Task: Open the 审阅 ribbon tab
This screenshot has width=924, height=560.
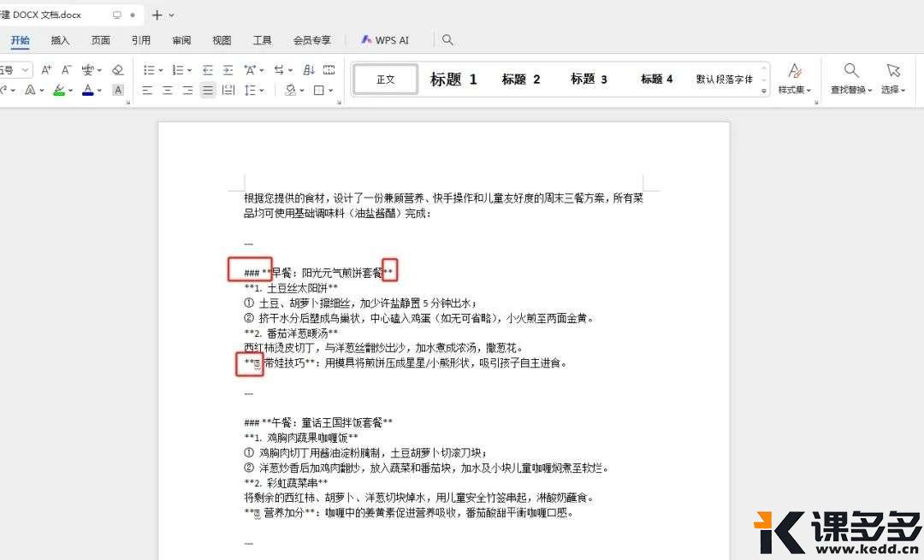Action: tap(181, 40)
